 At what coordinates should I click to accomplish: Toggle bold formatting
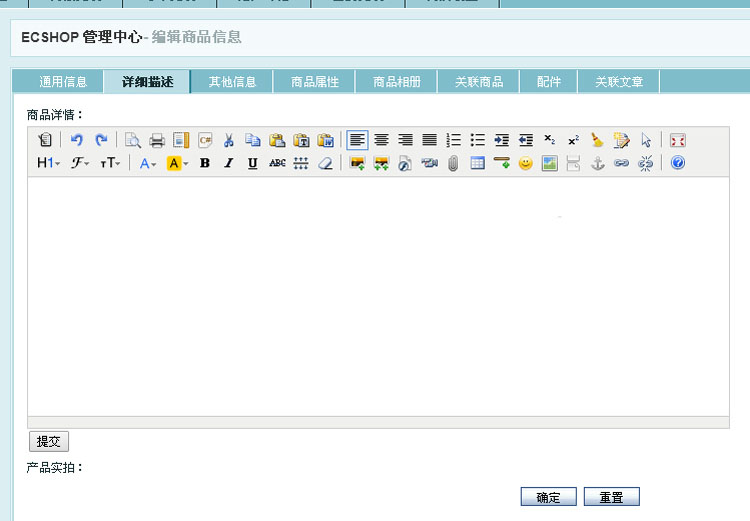pos(205,163)
